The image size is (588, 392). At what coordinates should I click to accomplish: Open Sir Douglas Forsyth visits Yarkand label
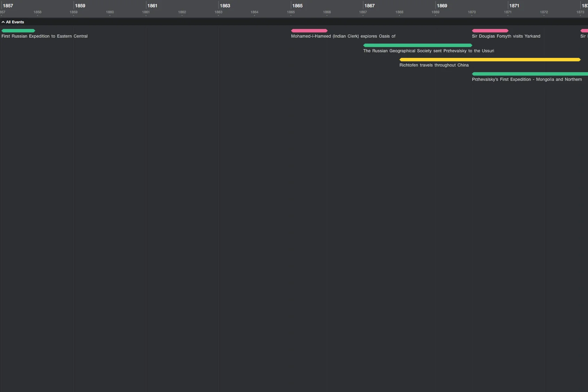pyautogui.click(x=506, y=36)
